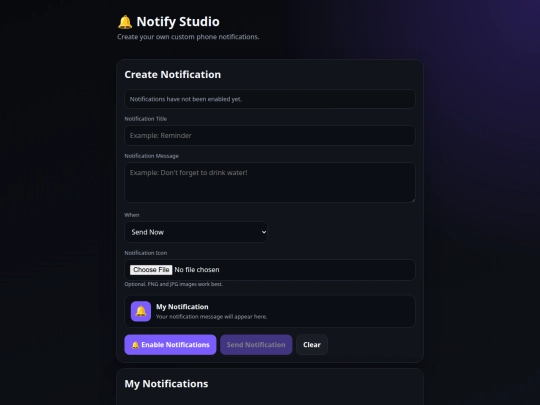This screenshot has width=540, height=405.
Task: Open the When dropdown chevron
Action: point(264,232)
